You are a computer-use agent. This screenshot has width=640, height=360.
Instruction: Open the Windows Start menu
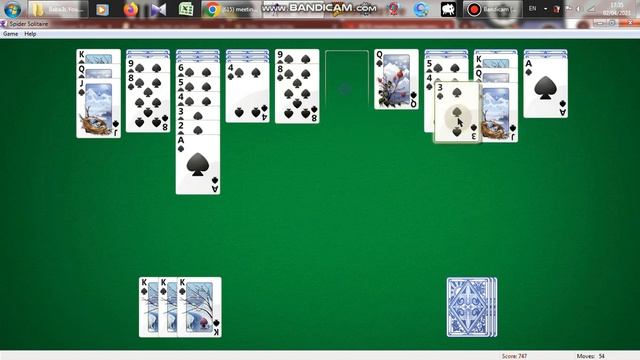click(x=13, y=9)
